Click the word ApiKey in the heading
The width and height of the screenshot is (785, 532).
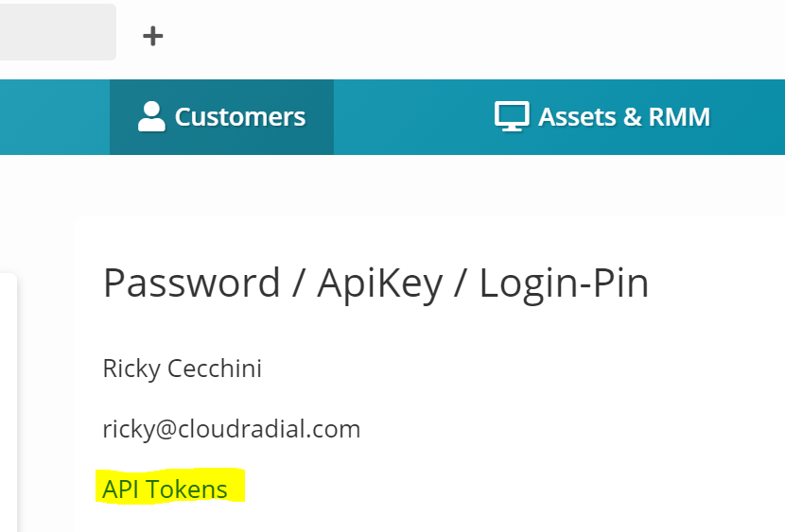(x=380, y=283)
